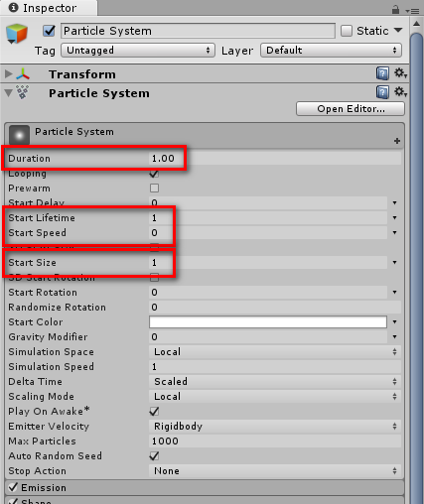Click the Inspector info icon on tab
The width and height of the screenshot is (424, 504).
point(13,7)
